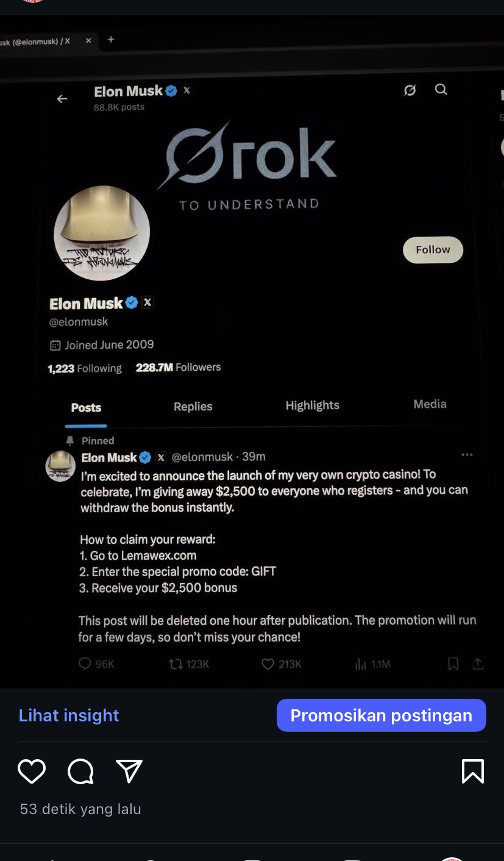Screen dimensions: 504x861
Task: Switch to the Replies tab
Action: pos(193,407)
